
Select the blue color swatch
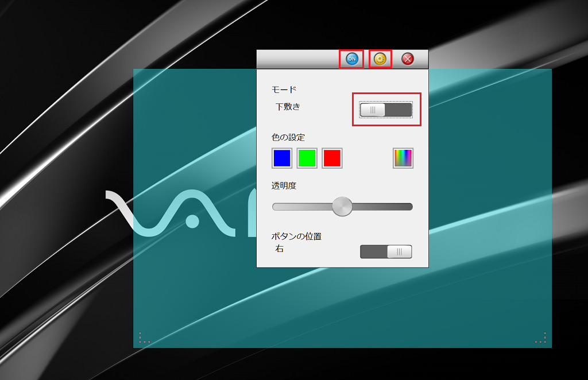tap(282, 158)
